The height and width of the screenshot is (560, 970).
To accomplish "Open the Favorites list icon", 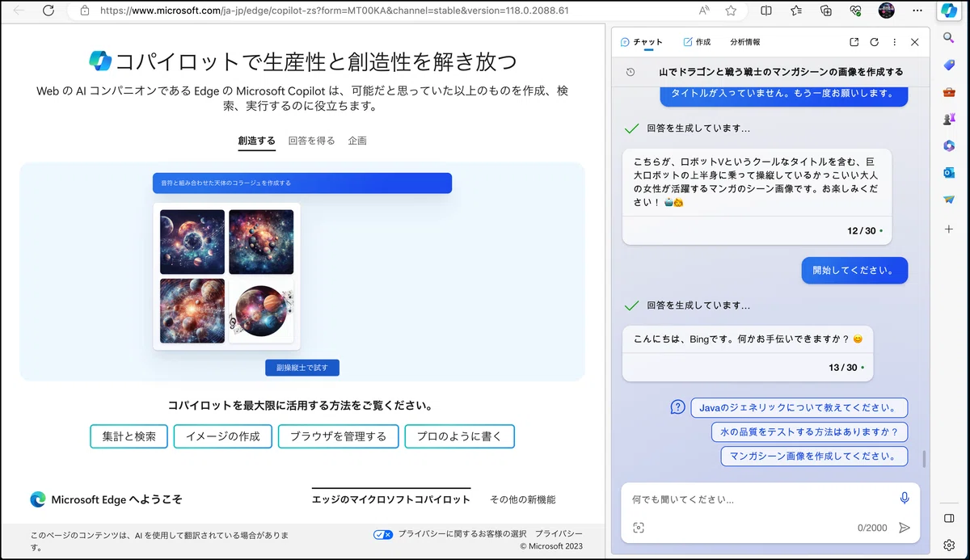I will tap(796, 11).
